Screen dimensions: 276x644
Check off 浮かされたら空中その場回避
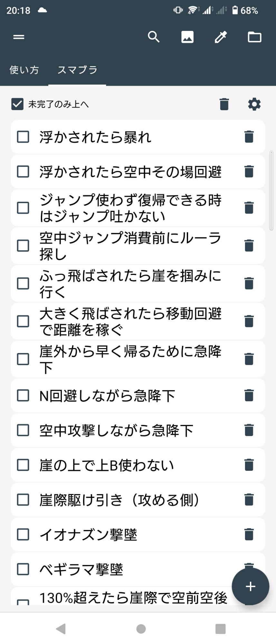[23, 171]
